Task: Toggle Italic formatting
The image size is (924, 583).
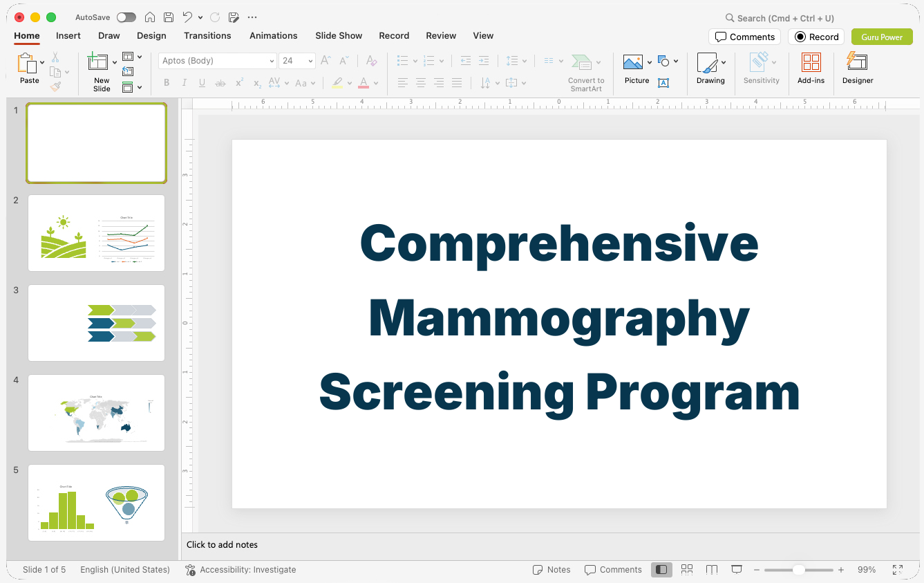Action: pos(185,83)
